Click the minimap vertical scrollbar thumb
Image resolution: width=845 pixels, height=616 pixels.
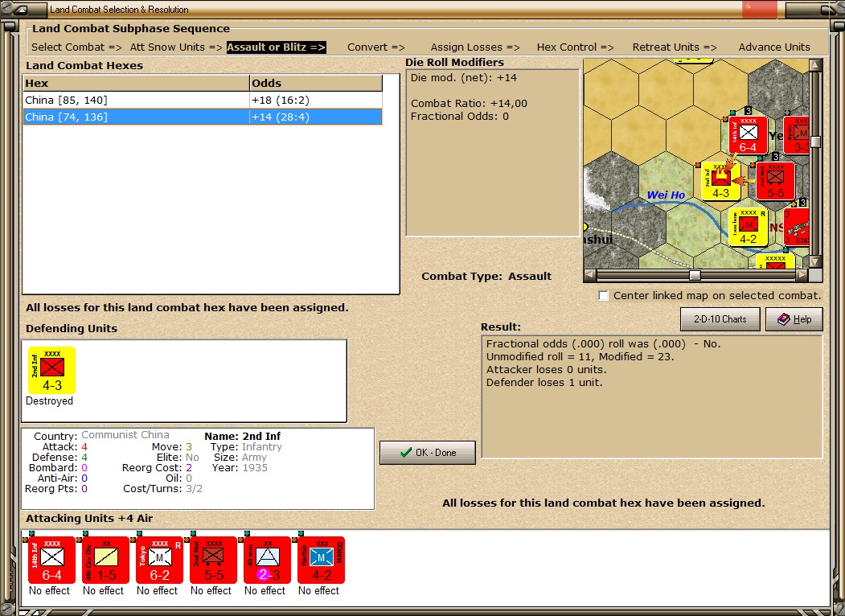coord(815,142)
